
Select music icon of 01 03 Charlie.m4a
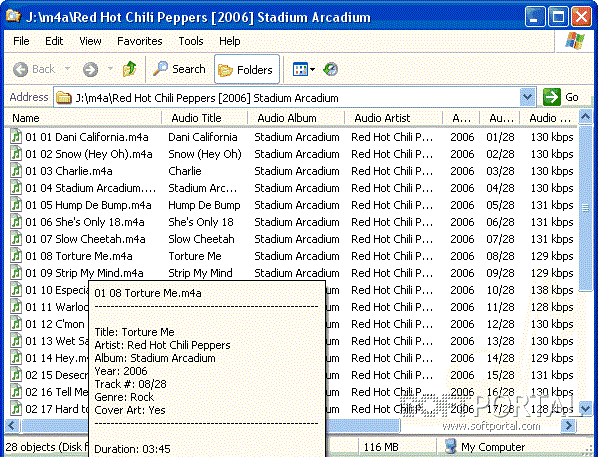point(16,171)
